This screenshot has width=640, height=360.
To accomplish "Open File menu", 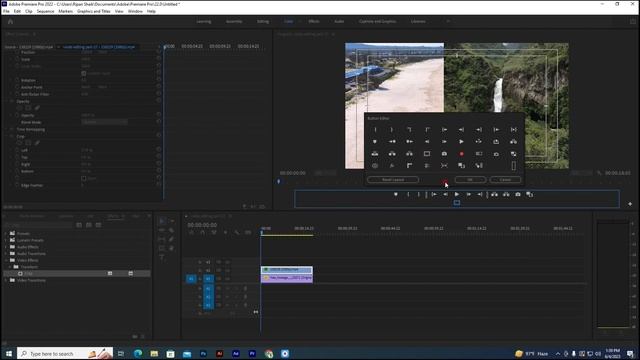I will tap(6, 11).
